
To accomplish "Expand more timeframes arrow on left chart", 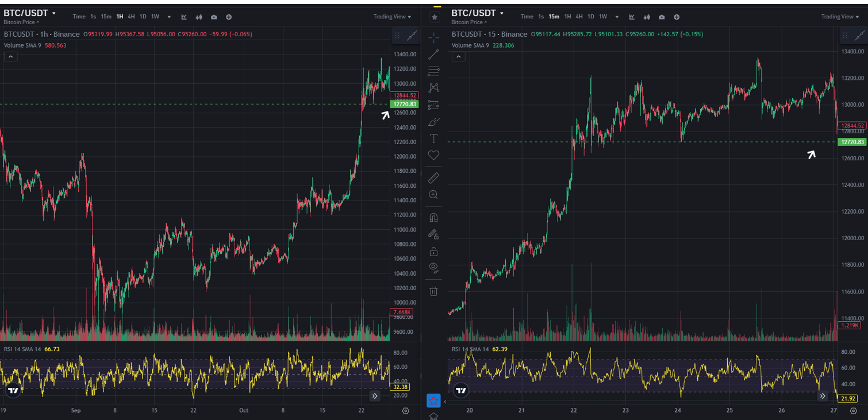I will tap(169, 17).
